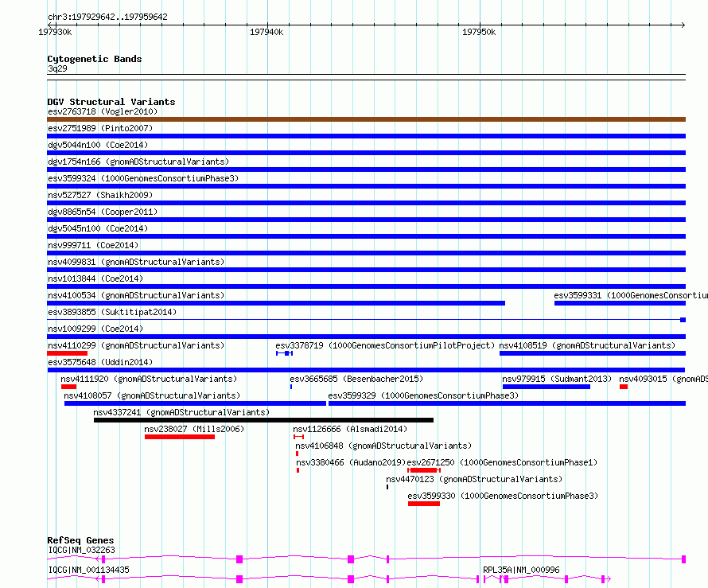Click red nsv238027 variant bar
The width and height of the screenshot is (708, 588).
point(180,437)
